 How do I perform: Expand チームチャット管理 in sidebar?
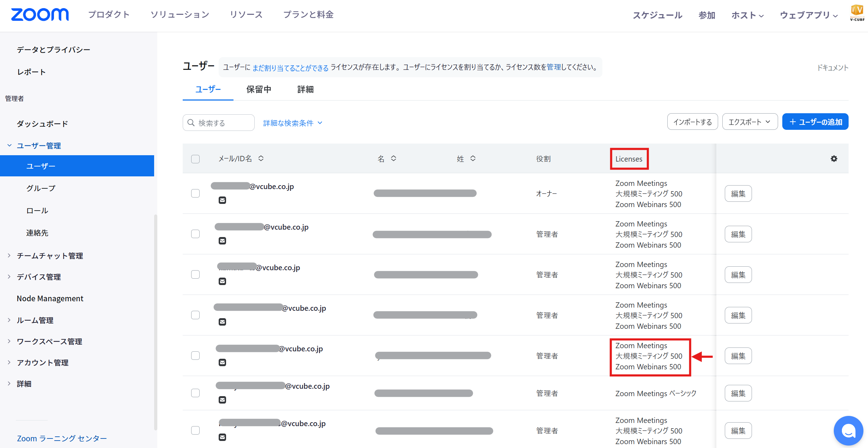tap(9, 255)
